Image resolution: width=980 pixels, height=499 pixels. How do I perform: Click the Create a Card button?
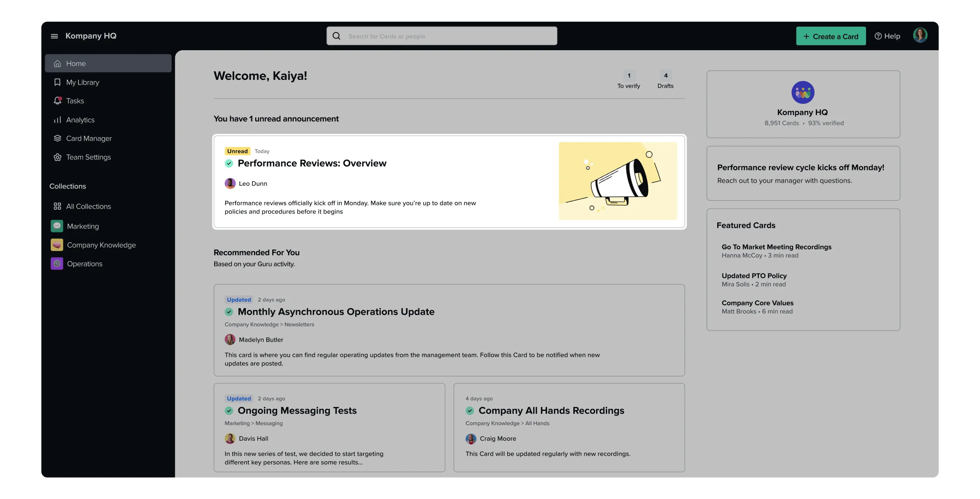pyautogui.click(x=831, y=36)
